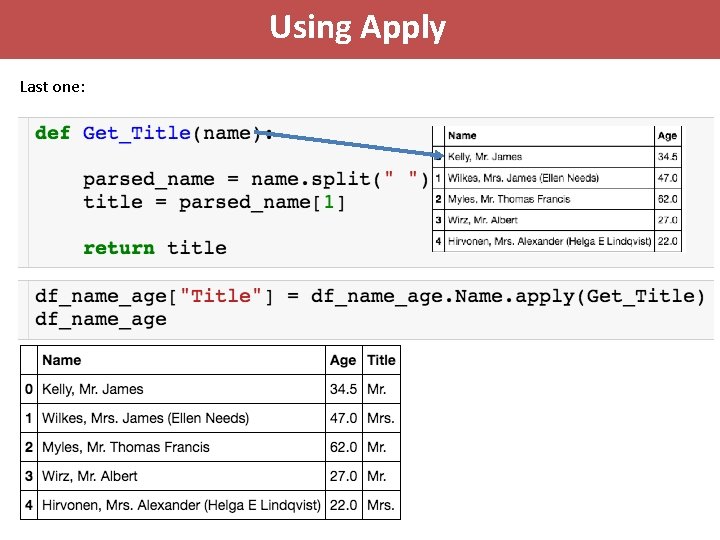
Task: Click 'Name' header in the output table
Action: [62, 360]
